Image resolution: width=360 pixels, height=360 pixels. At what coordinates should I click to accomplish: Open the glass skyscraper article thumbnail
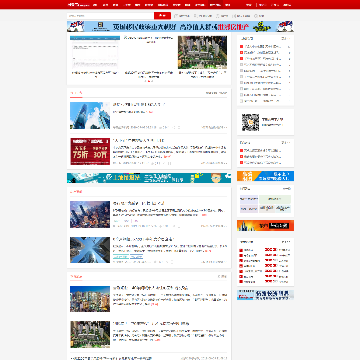coord(90,115)
